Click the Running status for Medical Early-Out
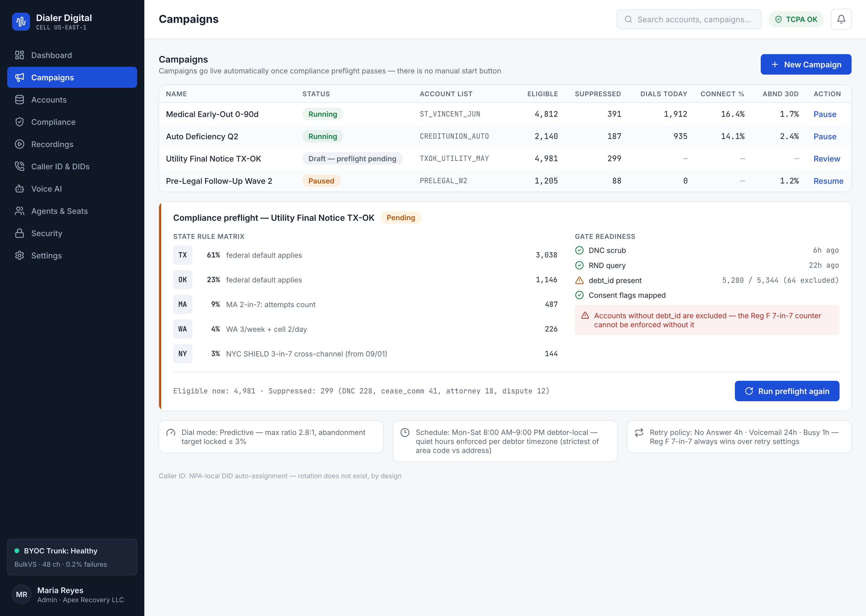This screenshot has height=616, width=866. pyautogui.click(x=323, y=114)
